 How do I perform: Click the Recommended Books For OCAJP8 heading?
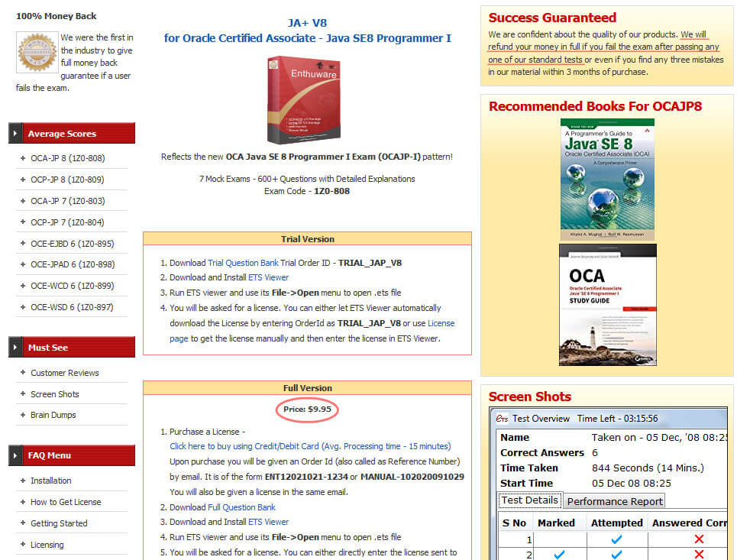coord(595,106)
